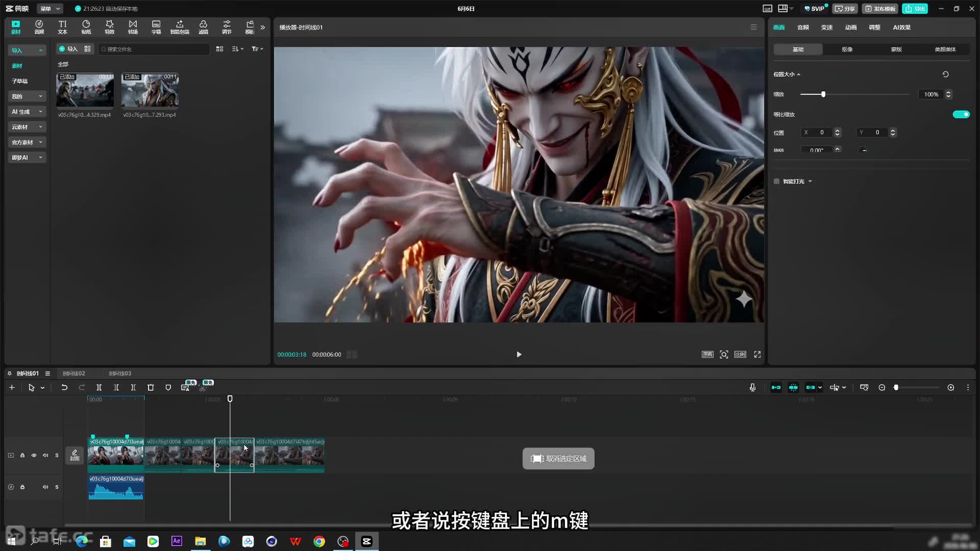Click the scan QR code import icon
980x551 pixels.
(88, 49)
